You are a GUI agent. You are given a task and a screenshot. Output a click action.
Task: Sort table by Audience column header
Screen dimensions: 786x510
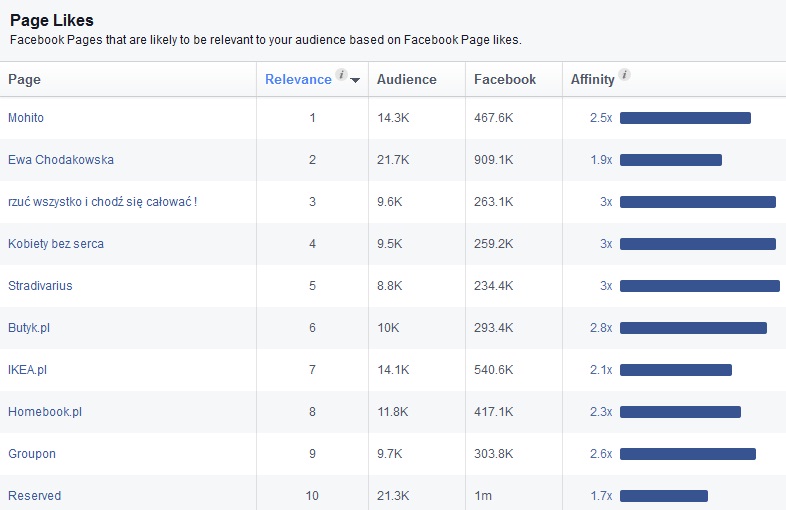pyautogui.click(x=406, y=79)
